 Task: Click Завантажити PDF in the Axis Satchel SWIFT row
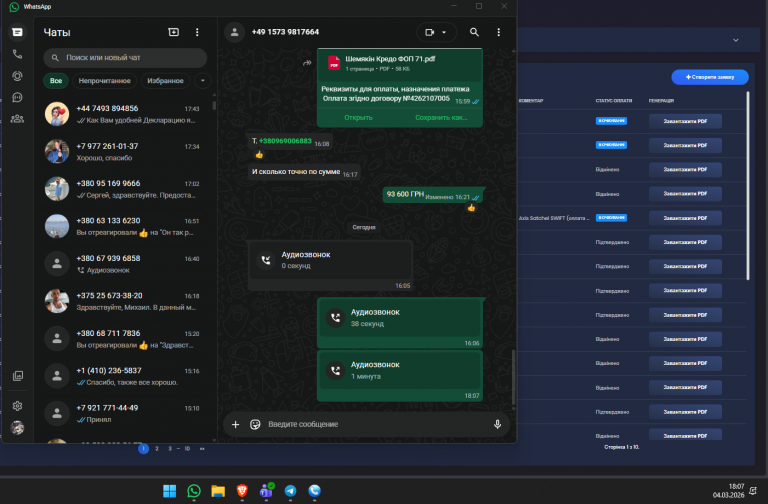685,218
